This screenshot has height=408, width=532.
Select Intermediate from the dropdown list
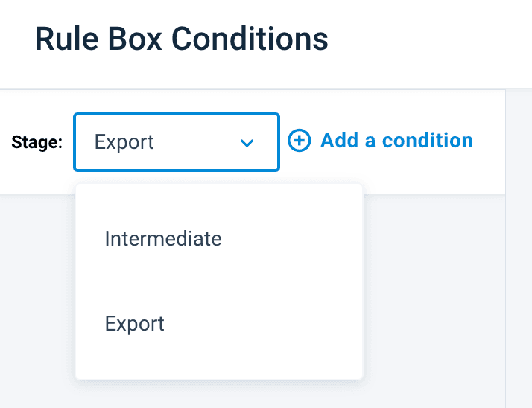[x=163, y=239]
